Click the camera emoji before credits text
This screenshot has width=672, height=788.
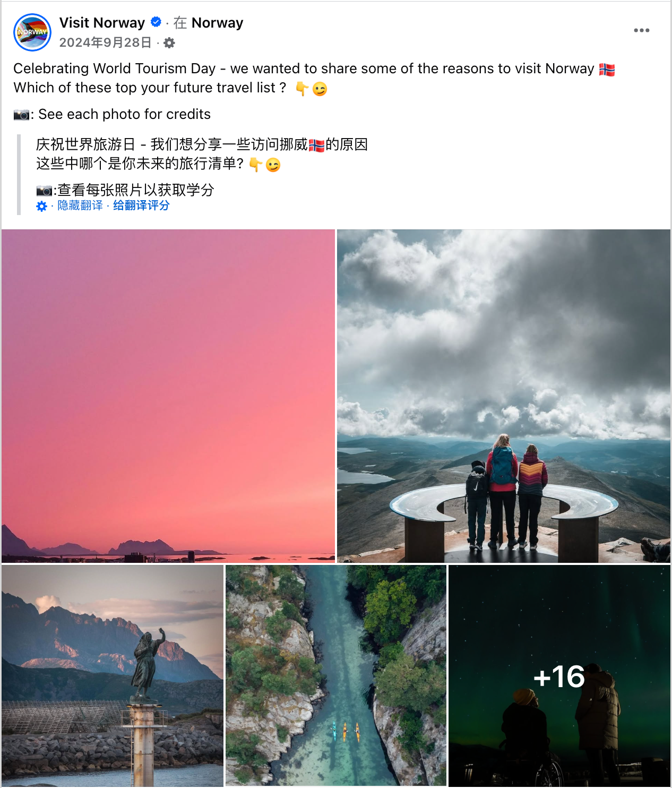pos(21,115)
